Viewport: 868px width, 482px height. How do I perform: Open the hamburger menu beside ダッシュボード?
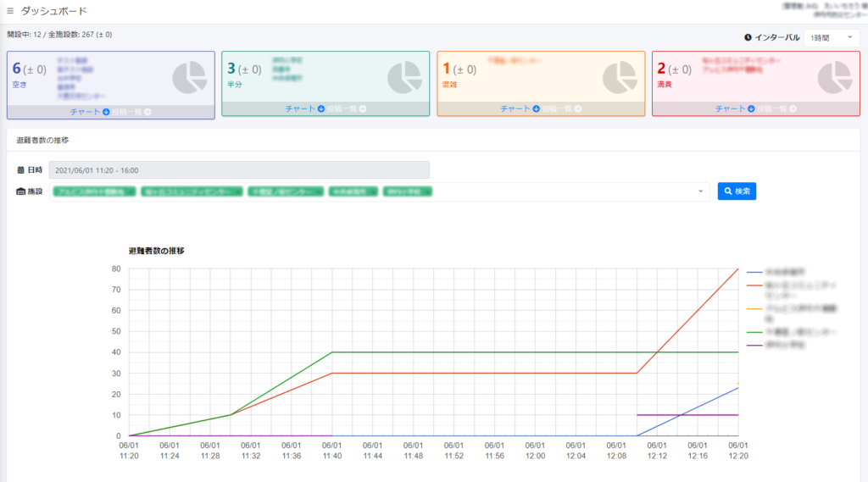pyautogui.click(x=10, y=11)
